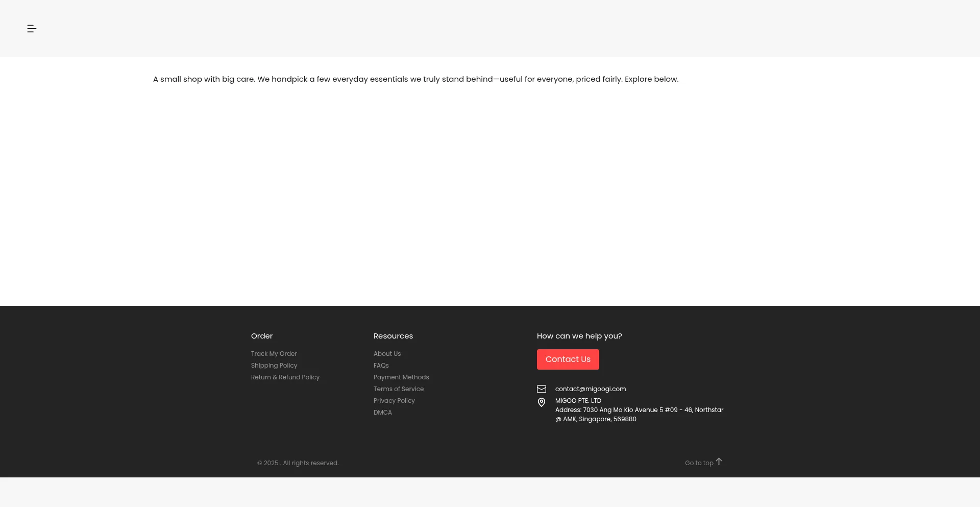Click the envelope email icon
980x507 pixels.
click(x=542, y=389)
